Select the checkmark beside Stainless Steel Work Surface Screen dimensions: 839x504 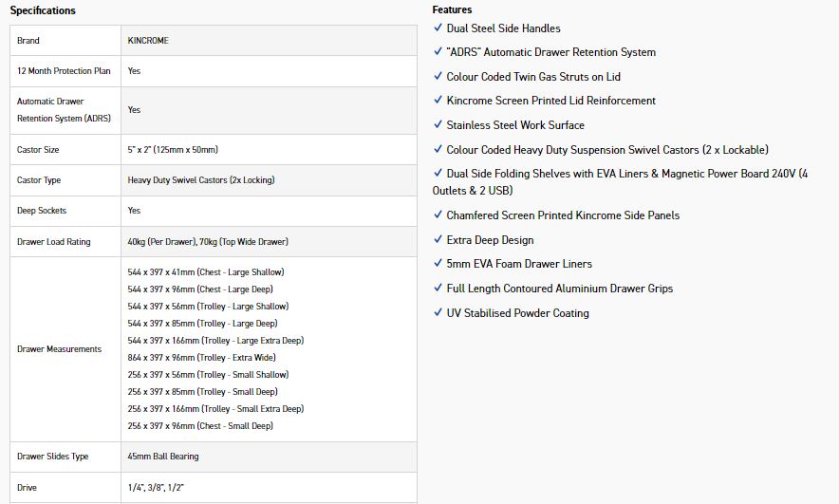pyautogui.click(x=438, y=125)
